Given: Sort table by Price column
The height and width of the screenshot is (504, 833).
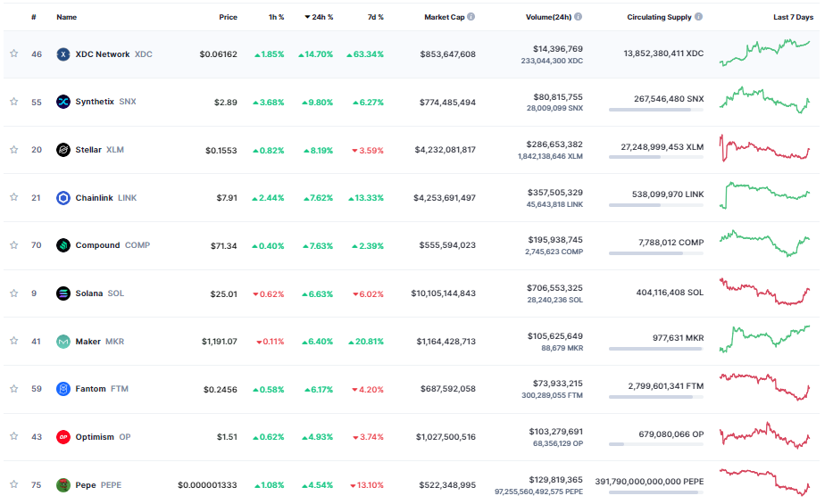Looking at the screenshot, I should 228,17.
